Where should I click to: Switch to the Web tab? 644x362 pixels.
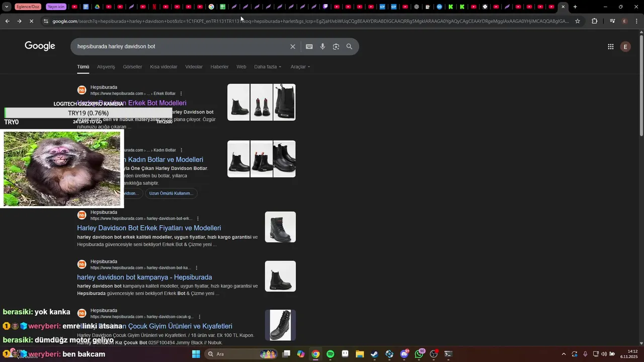tap(242, 67)
